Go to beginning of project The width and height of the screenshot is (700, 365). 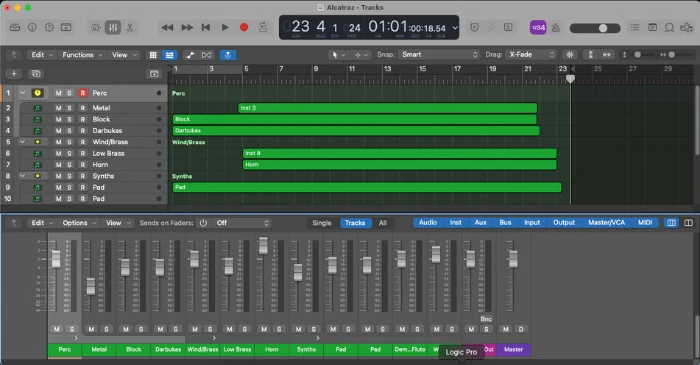click(206, 28)
